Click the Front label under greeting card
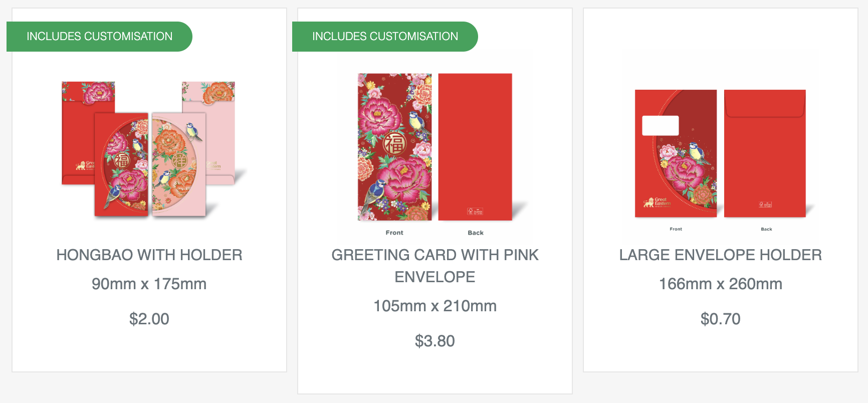Screen dimensions: 868x403 click(394, 233)
